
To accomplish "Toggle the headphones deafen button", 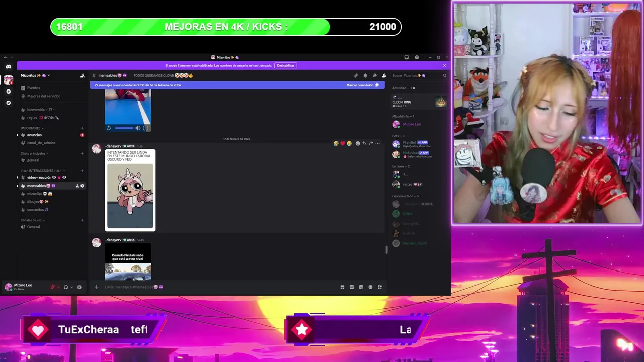I will pos(66,287).
